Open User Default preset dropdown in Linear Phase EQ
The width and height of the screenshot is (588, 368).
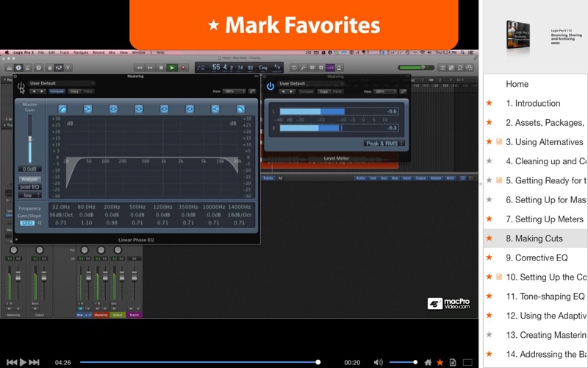point(62,83)
